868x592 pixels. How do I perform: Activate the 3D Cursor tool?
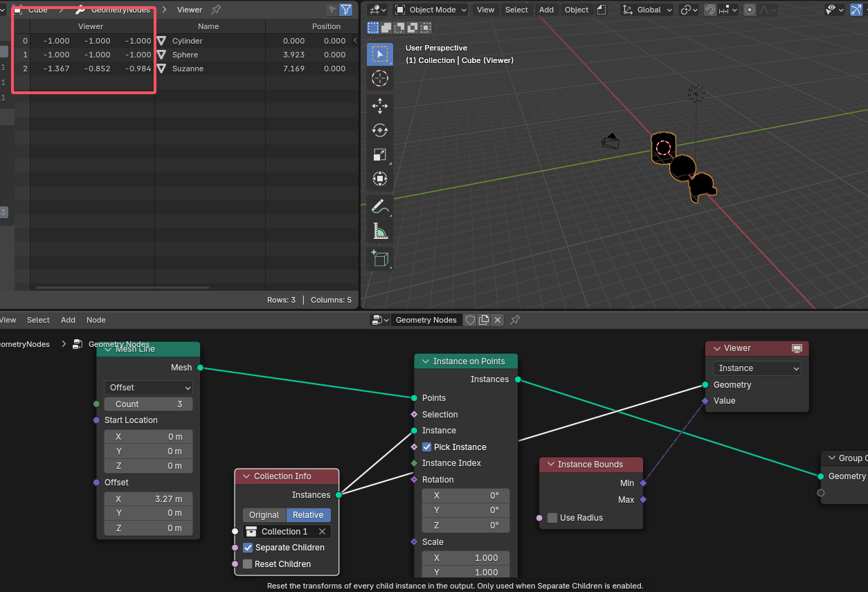tap(379, 78)
